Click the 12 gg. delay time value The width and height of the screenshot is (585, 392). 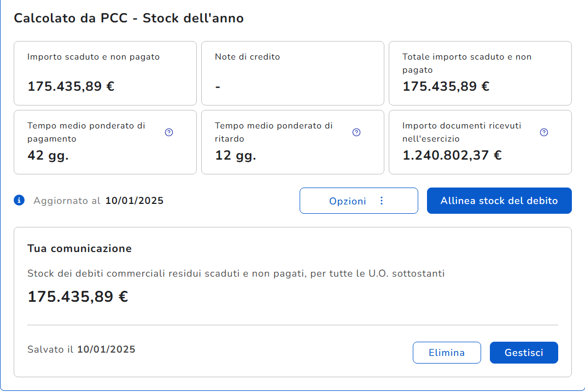coord(236,155)
